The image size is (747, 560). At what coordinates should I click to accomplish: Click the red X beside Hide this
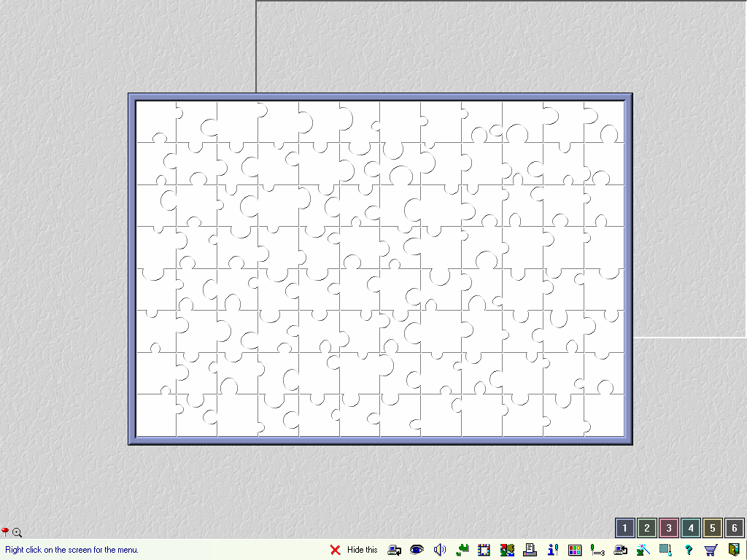(x=336, y=550)
